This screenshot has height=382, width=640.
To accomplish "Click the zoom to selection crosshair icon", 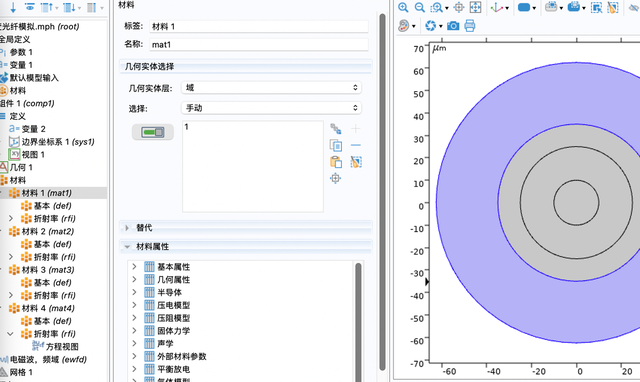I will coord(336,178).
